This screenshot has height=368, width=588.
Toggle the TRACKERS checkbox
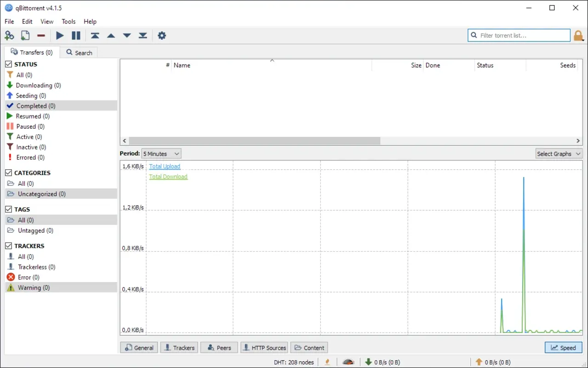point(7,246)
